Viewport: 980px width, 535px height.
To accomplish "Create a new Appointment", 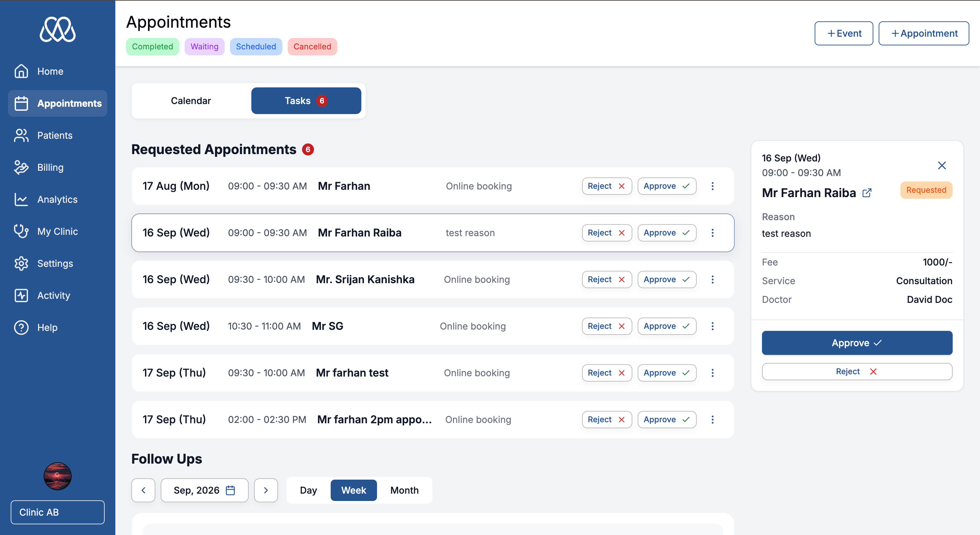I will [x=923, y=33].
